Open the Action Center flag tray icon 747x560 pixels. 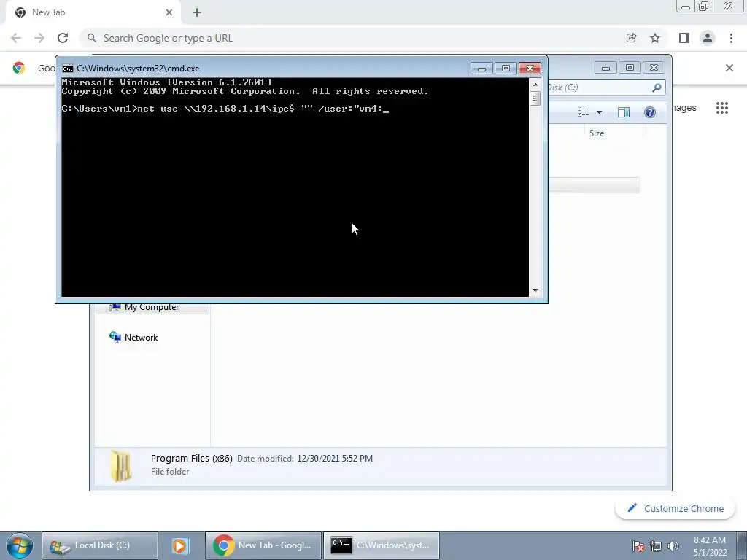coord(638,546)
